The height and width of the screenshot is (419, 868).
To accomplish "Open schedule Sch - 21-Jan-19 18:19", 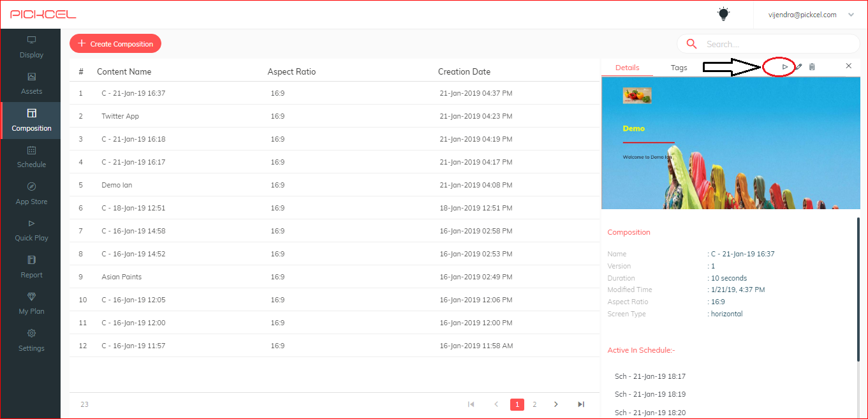I will pos(650,394).
